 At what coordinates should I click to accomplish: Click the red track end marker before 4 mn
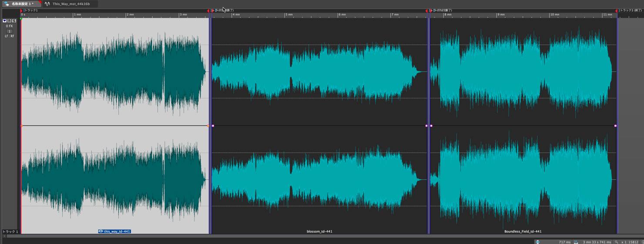(208, 10)
